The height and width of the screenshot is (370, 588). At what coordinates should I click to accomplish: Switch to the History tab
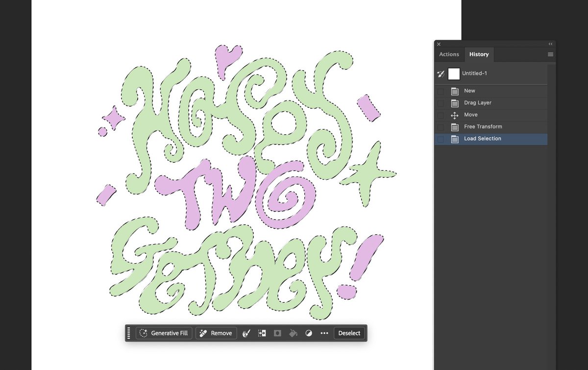(479, 54)
